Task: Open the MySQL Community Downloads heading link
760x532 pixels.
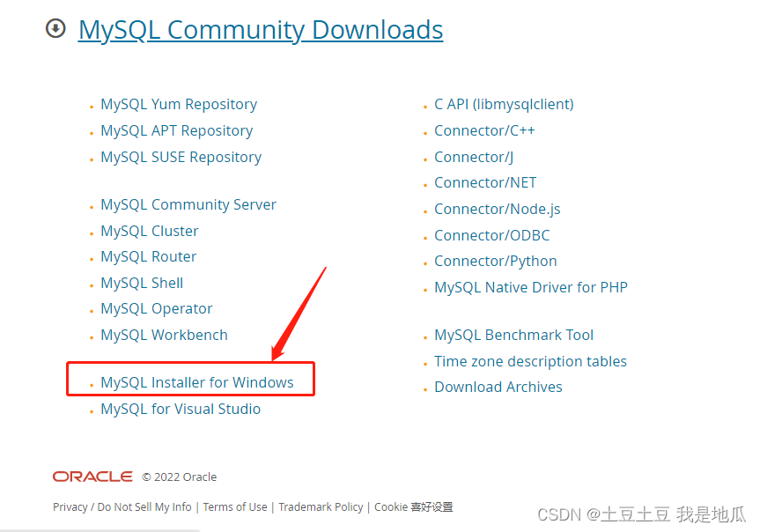Action: (261, 30)
